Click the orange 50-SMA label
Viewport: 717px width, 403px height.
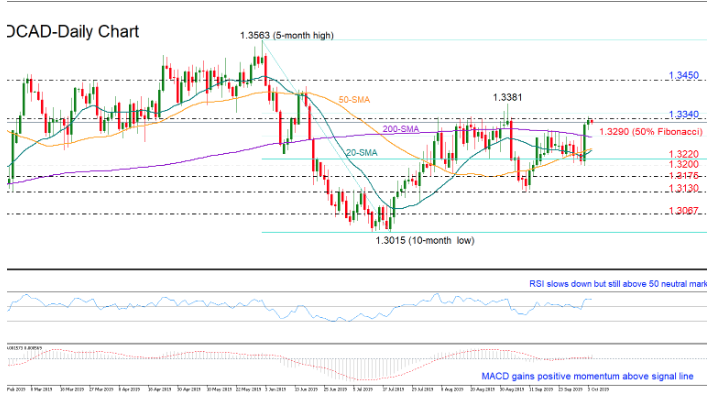(x=354, y=100)
